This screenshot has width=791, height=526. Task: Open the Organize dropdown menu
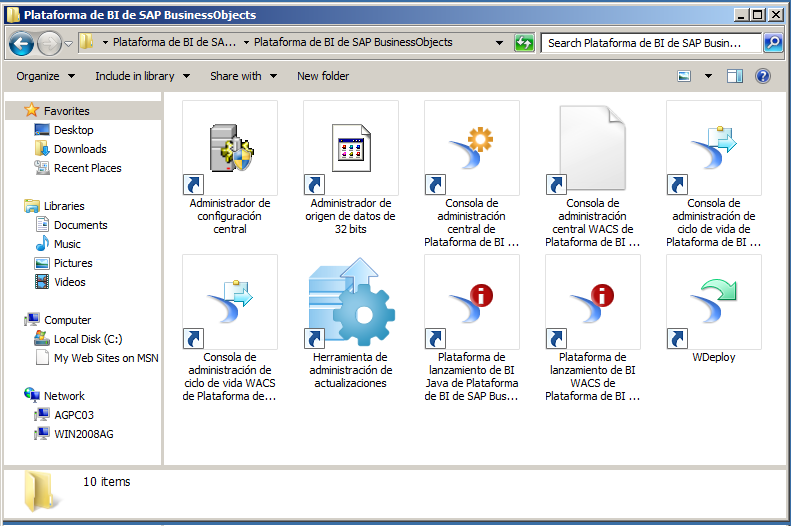click(x=45, y=76)
